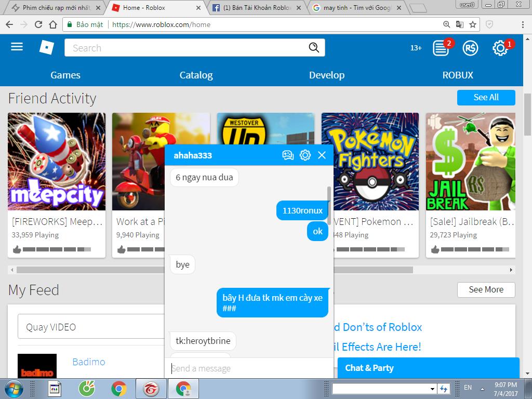
Task: Click the '1130ronux' chat message
Action: pyautogui.click(x=302, y=211)
